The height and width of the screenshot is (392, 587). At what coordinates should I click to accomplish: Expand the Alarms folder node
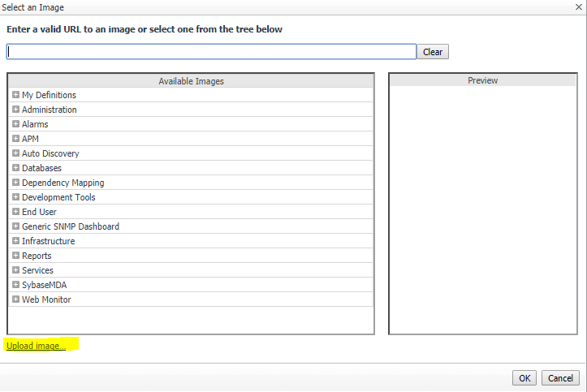[15, 124]
